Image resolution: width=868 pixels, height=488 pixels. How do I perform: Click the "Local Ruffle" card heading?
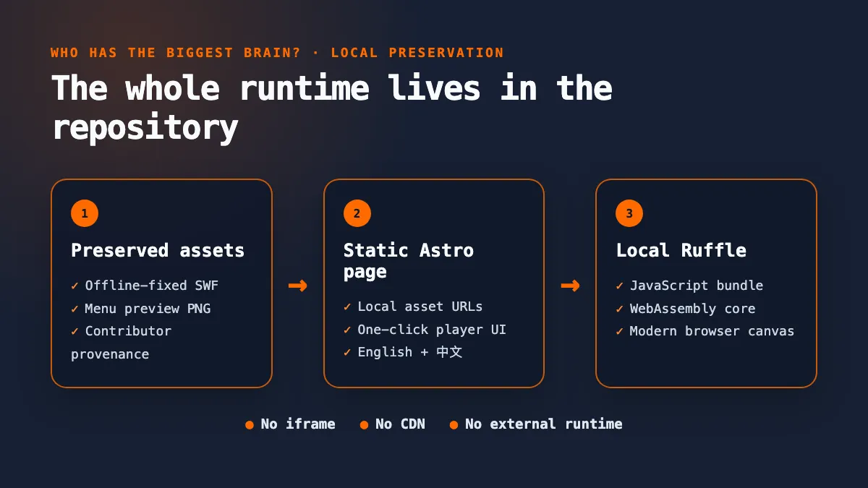[681, 250]
